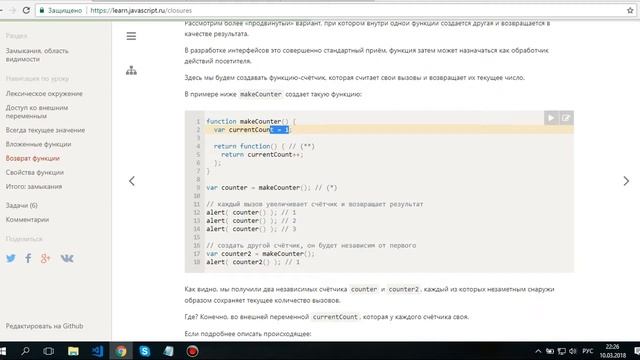Open Skype from taskbar

point(144,351)
